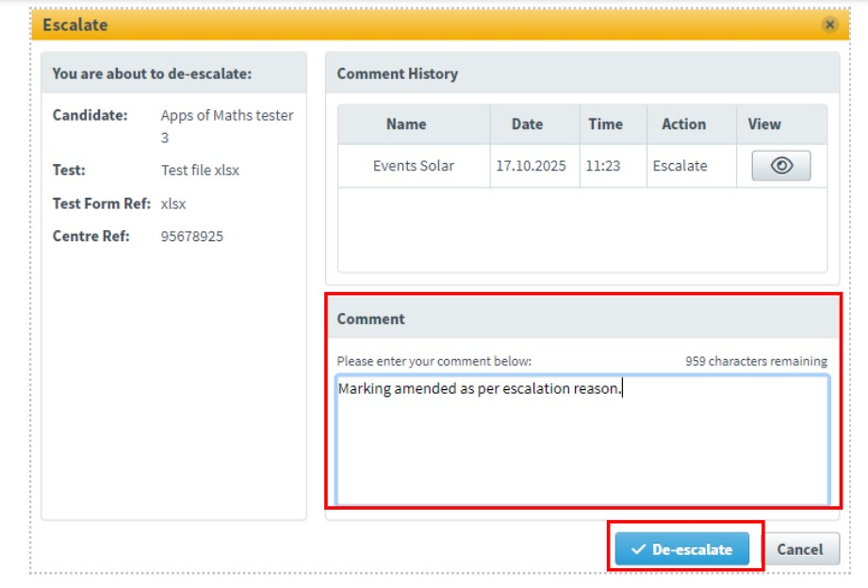The width and height of the screenshot is (868, 588).
Task: Click the Escalate action cell in history
Action: tap(680, 166)
